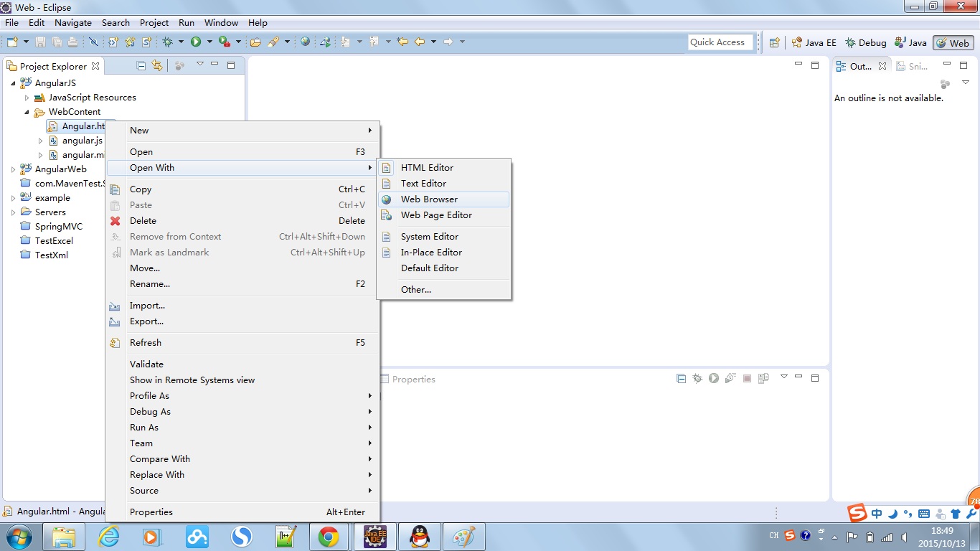Click Delete in the context menu

pyautogui.click(x=242, y=221)
